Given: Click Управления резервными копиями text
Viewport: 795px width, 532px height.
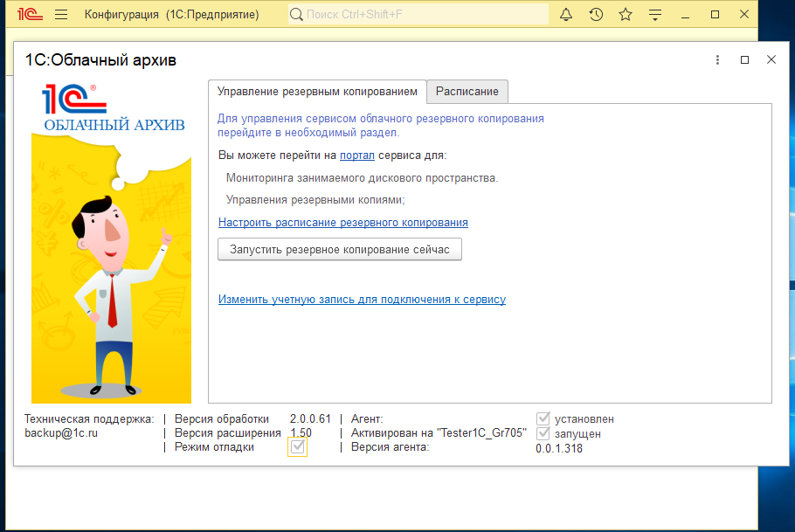Looking at the screenshot, I should pyautogui.click(x=315, y=200).
